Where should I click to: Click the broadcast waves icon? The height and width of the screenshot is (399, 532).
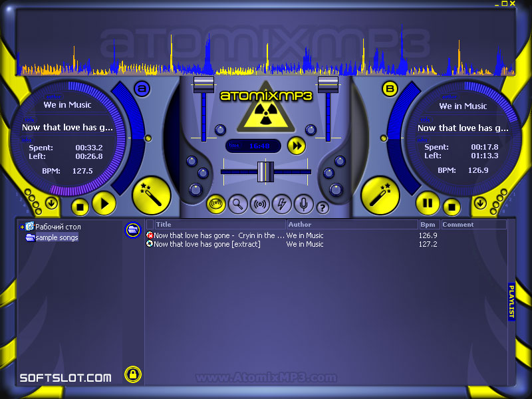(259, 205)
